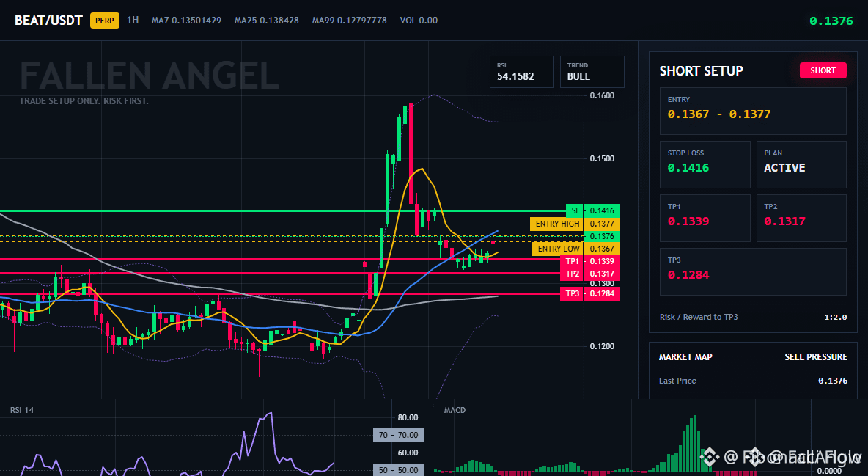This screenshot has width=868, height=476.
Task: Click the TP1 0.1339 chart label
Action: pyautogui.click(x=590, y=261)
